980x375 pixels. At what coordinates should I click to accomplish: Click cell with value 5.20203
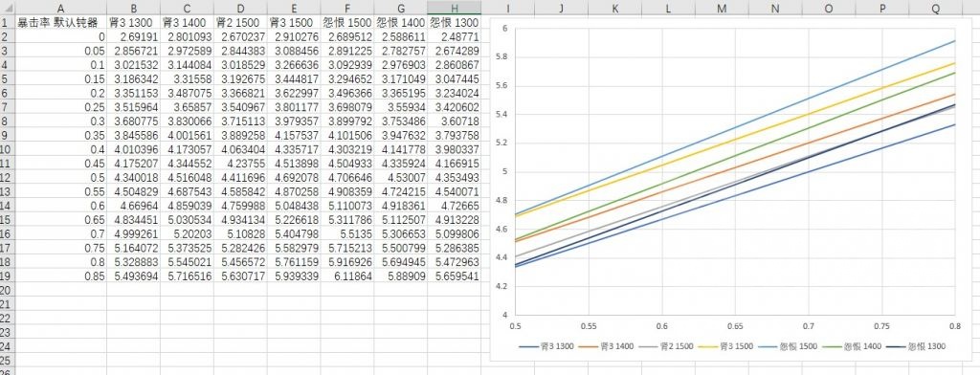coord(187,233)
